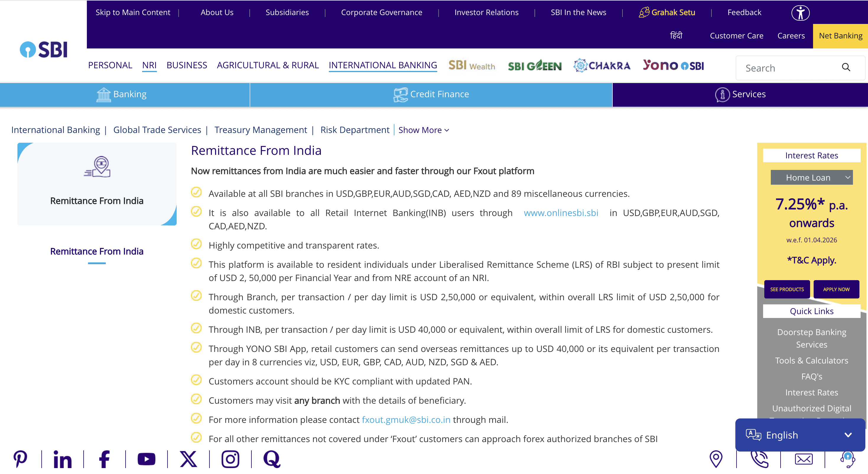The image size is (868, 474).
Task: Open the Home Loan rates dropdown
Action: [x=811, y=177]
